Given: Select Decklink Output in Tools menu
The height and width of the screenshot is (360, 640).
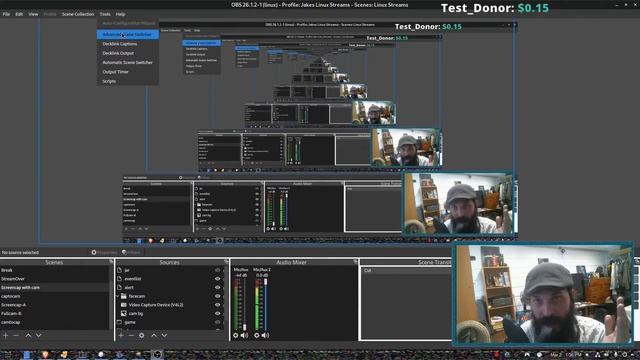Looking at the screenshot, I should [128, 53].
